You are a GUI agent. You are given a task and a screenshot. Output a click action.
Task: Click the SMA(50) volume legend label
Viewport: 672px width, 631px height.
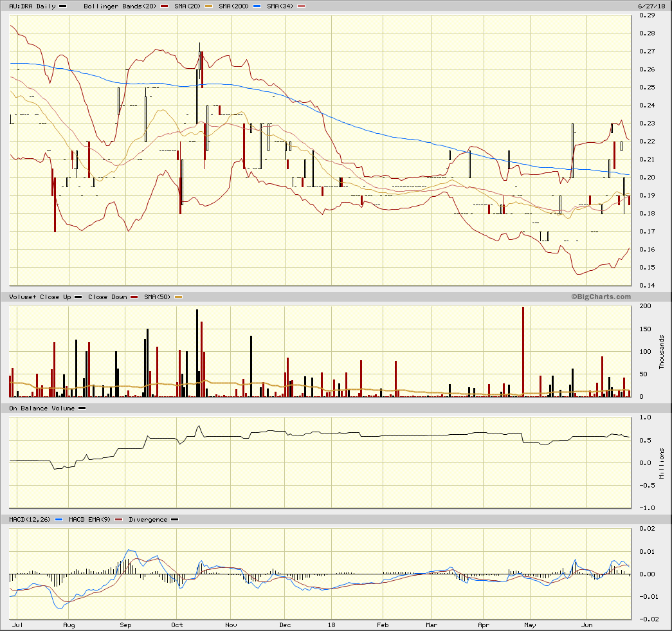[157, 297]
